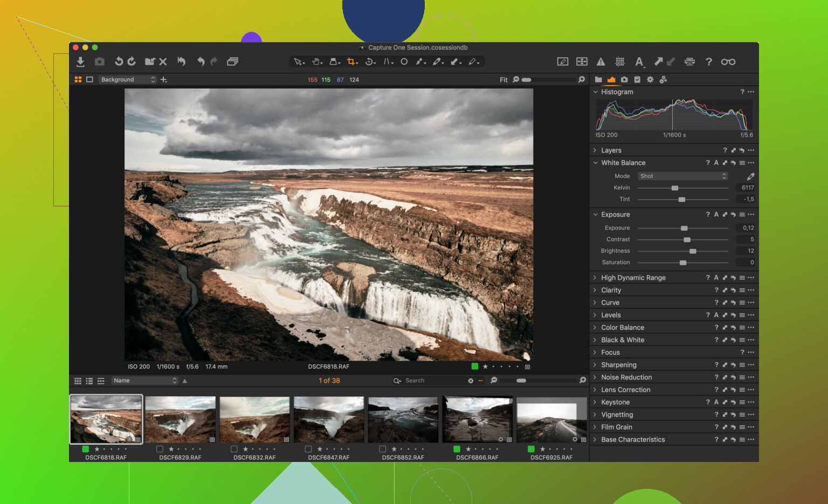Viewport: 828px width, 504px height.
Task: Open the Print dialog from the toolbar
Action: [x=689, y=61]
